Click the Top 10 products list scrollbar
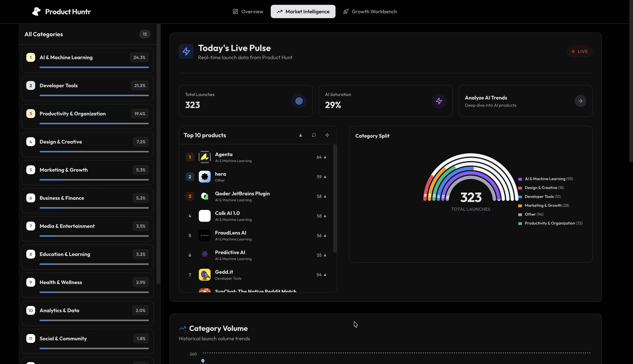Screen dimensions: 633x364 point(335,199)
